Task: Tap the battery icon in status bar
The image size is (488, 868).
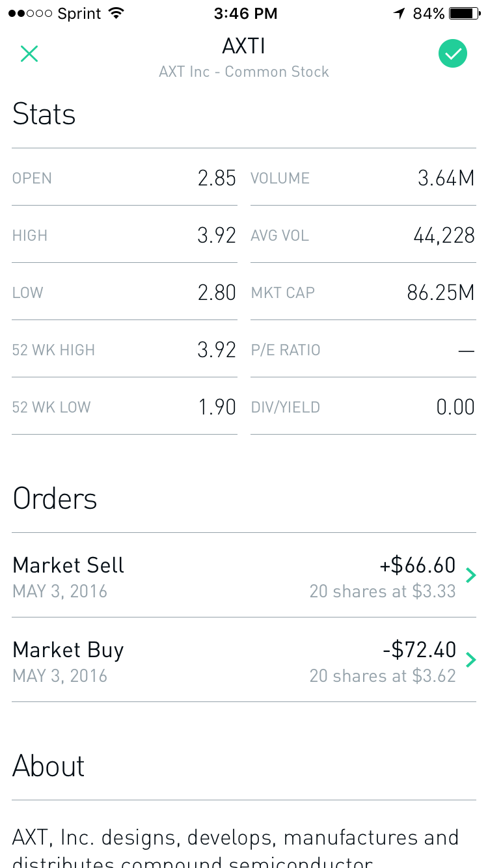Action: click(x=464, y=14)
